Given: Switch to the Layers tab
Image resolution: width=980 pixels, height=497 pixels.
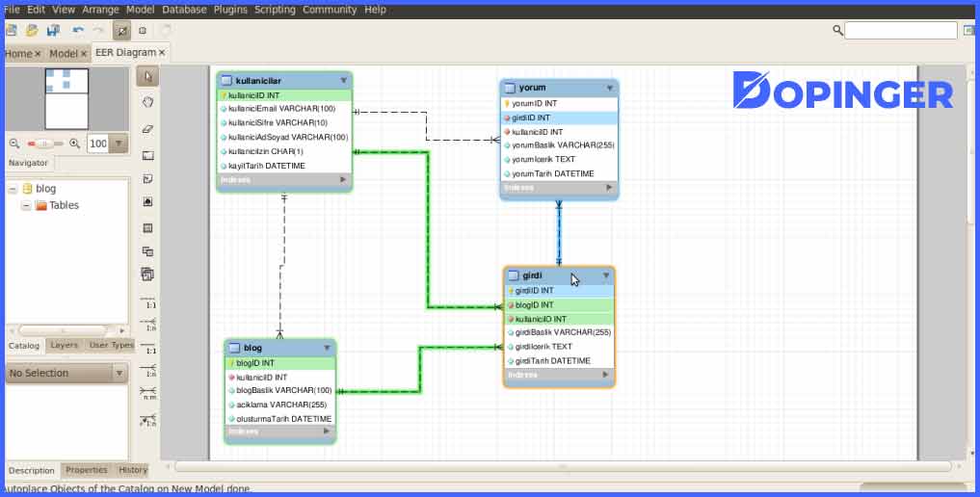Looking at the screenshot, I should (x=64, y=345).
